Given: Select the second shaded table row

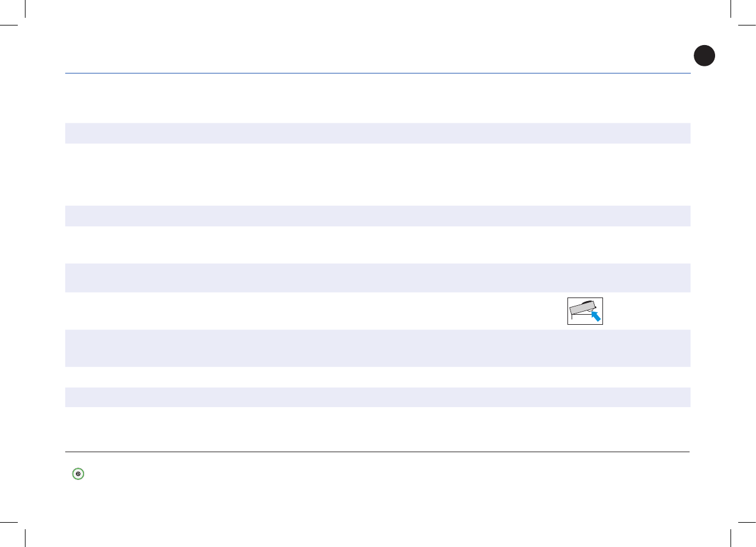Looking at the screenshot, I should coord(378,216).
